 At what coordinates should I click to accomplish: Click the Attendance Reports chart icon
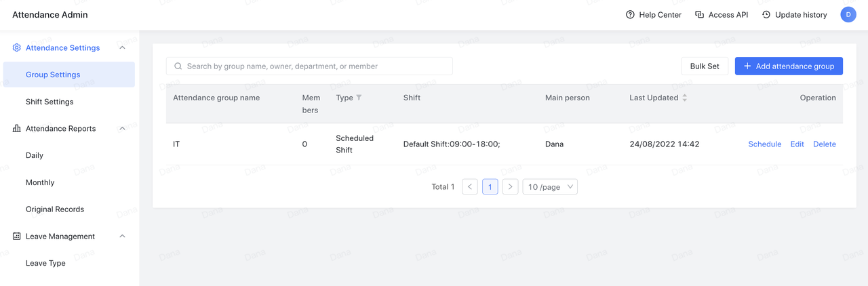(x=17, y=129)
